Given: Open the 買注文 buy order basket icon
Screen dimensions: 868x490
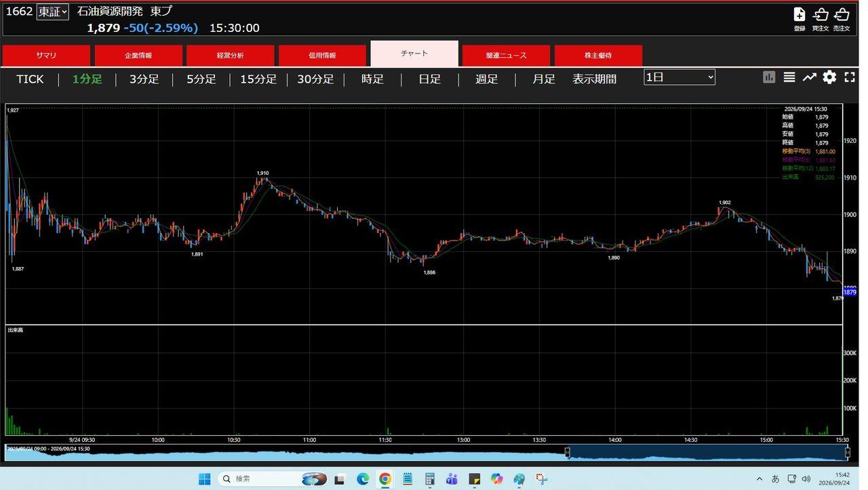Looking at the screenshot, I should tap(821, 15).
